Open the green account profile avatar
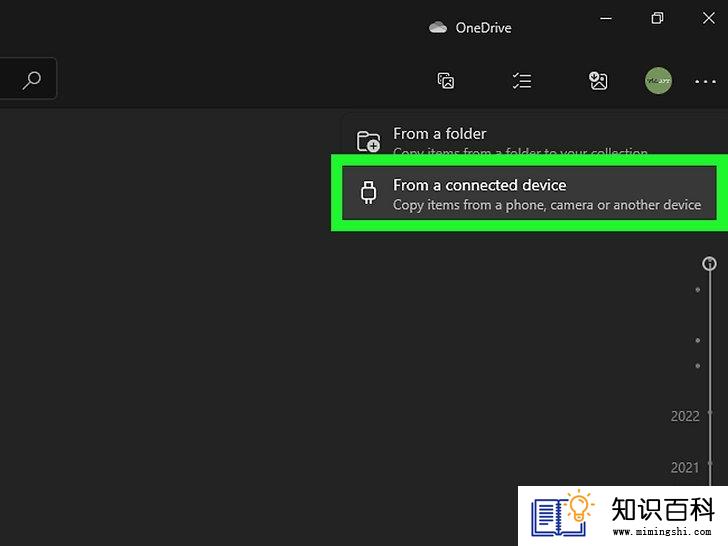 [658, 81]
